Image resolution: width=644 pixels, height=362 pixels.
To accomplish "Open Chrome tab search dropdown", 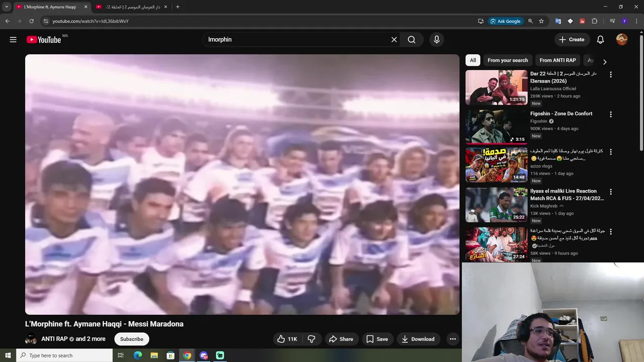I will 7,7.
